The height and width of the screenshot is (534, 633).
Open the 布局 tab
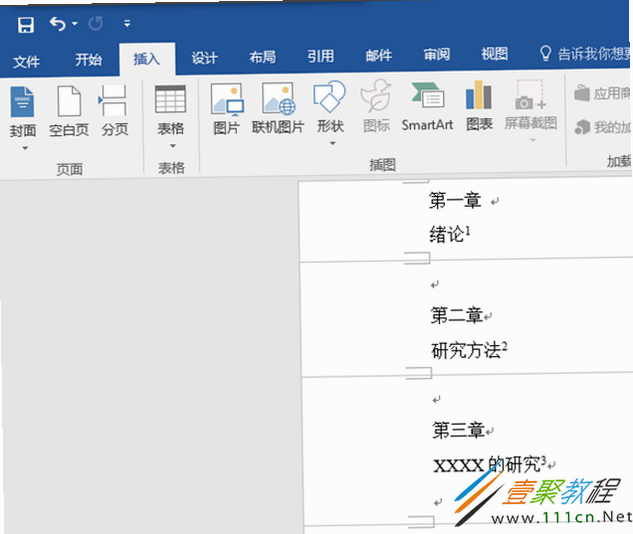click(x=262, y=57)
